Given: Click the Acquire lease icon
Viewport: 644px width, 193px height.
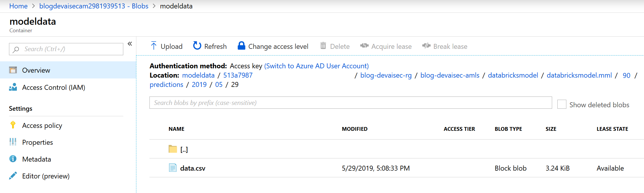Looking at the screenshot, I should pos(364,46).
